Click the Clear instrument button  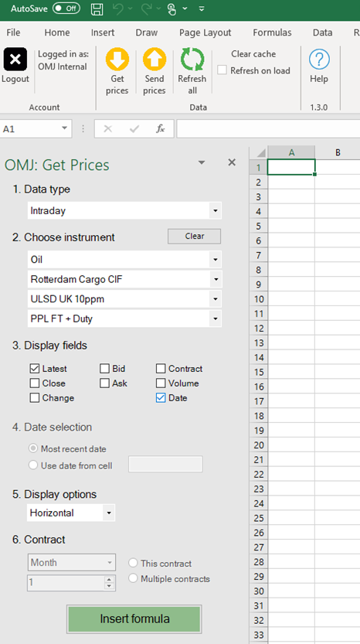click(x=194, y=236)
